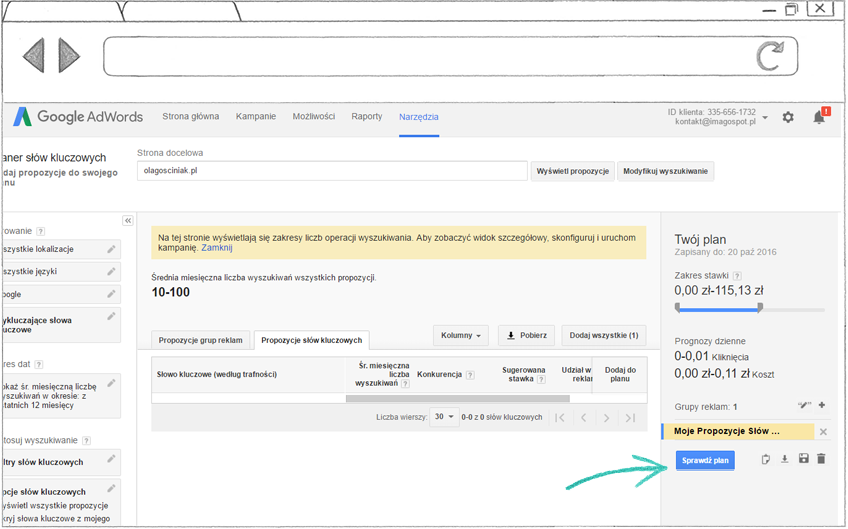Click the 'Dodaj do planu' column header
Viewport: 848px width, 529px height.
[x=620, y=374]
